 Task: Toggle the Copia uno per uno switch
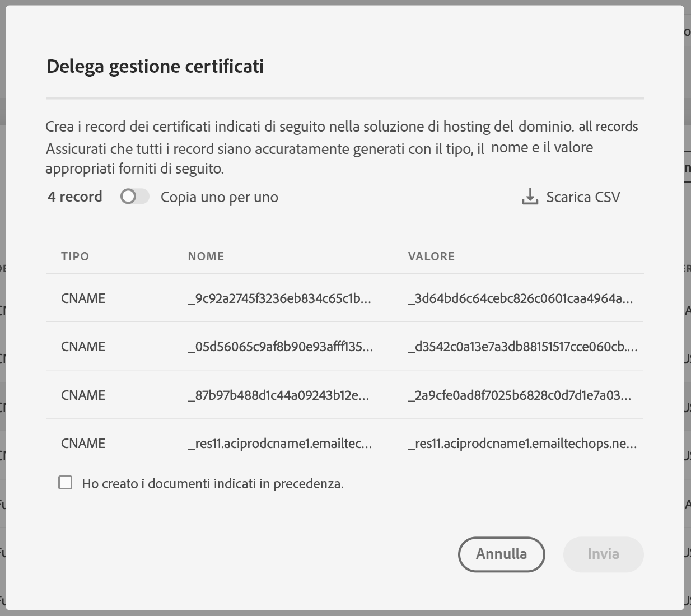(135, 197)
